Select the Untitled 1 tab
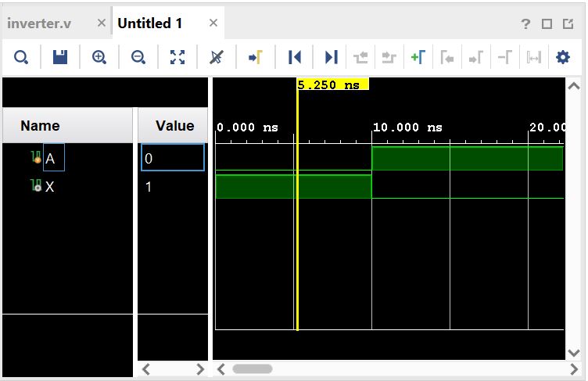 pos(149,23)
